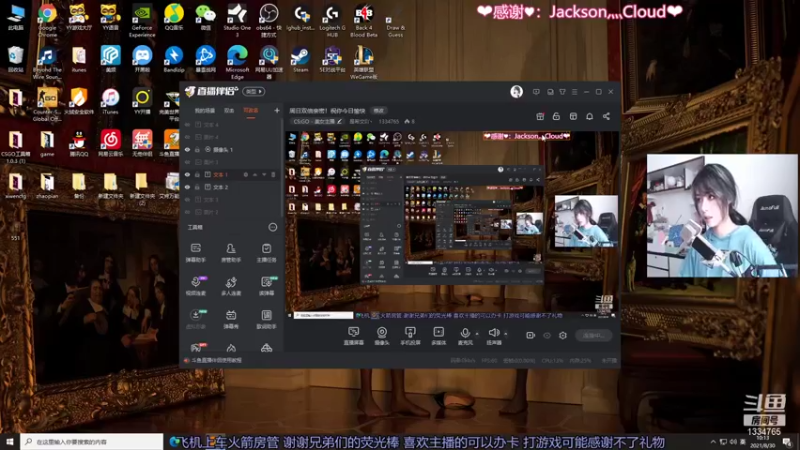The width and height of the screenshot is (800, 450).
Task: Delete the 文本 1 source with trash icon
Action: click(x=273, y=174)
